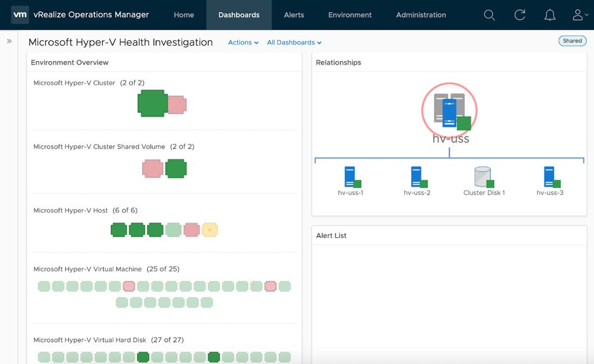This screenshot has height=364, width=594.
Task: Select the Cluster Disk 1 icon
Action: [484, 177]
